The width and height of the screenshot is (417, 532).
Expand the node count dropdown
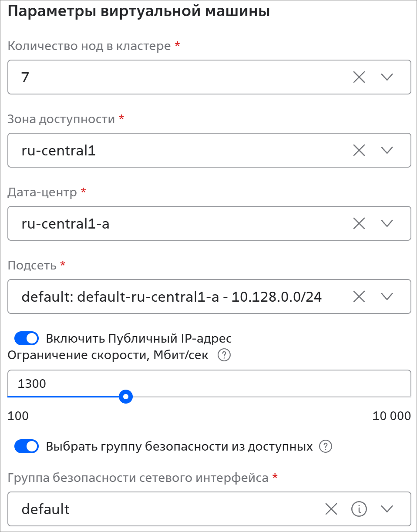[387, 77]
